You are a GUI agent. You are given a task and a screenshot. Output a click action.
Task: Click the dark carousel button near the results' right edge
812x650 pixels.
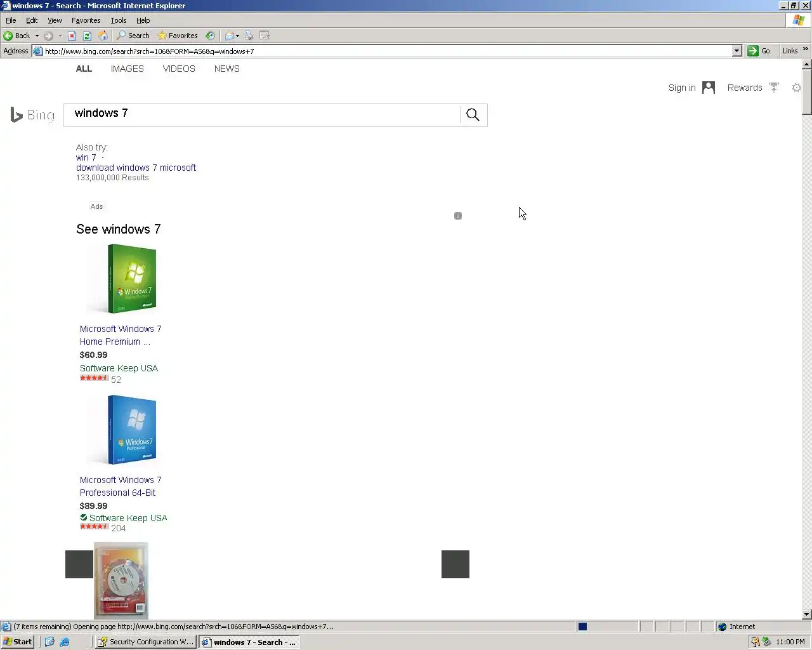pyautogui.click(x=455, y=564)
